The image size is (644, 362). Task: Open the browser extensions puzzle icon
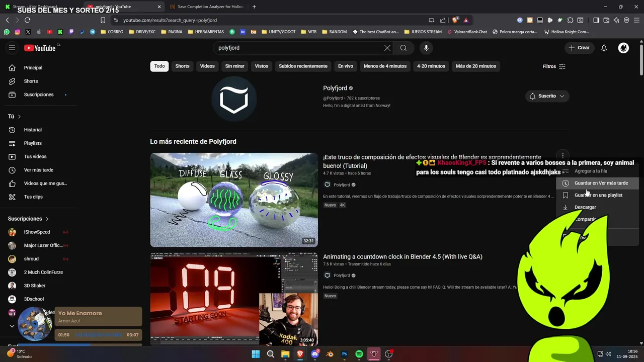click(570, 20)
